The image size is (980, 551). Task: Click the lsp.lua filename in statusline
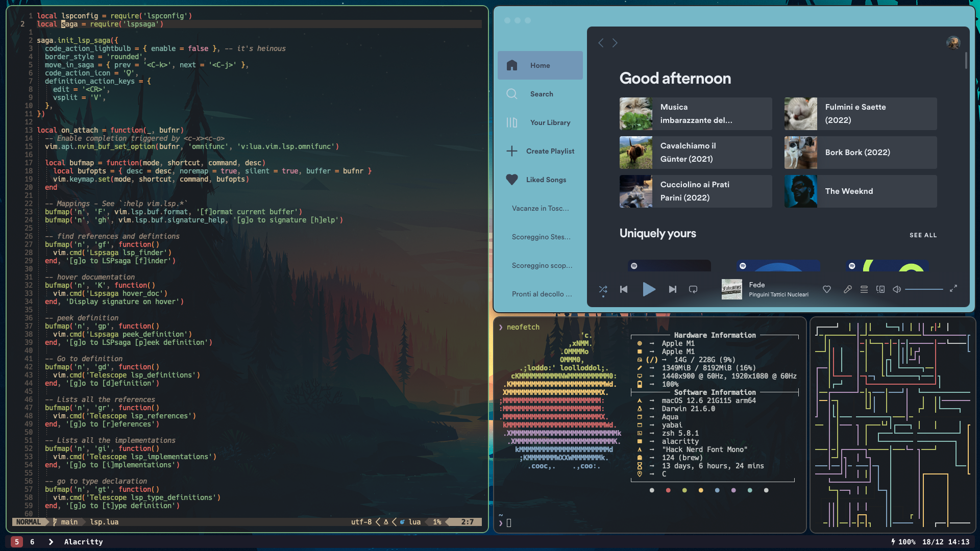(104, 522)
